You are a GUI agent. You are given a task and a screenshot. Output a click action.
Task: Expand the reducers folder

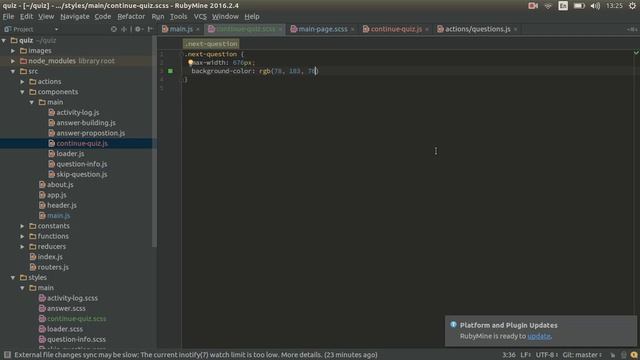22,247
